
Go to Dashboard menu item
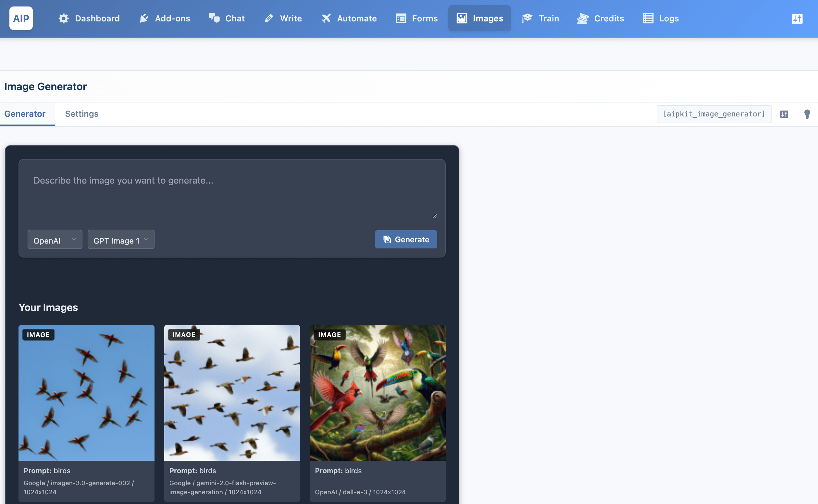(x=89, y=18)
